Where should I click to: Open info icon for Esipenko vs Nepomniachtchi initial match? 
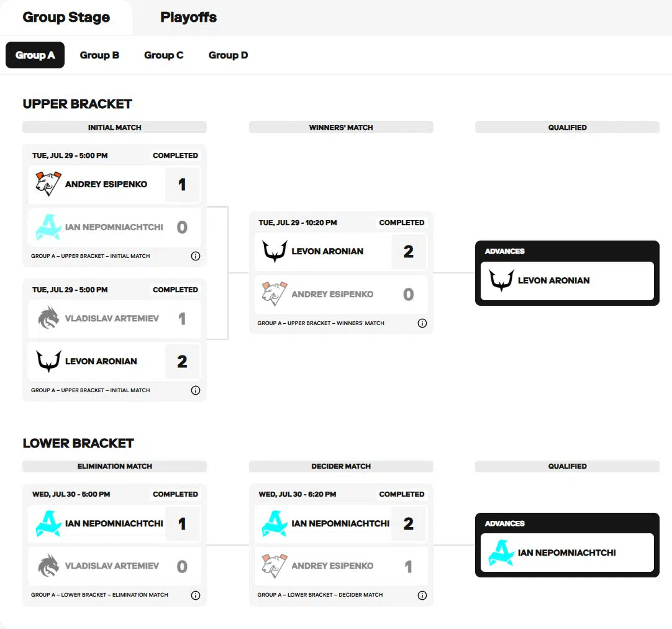(196, 256)
